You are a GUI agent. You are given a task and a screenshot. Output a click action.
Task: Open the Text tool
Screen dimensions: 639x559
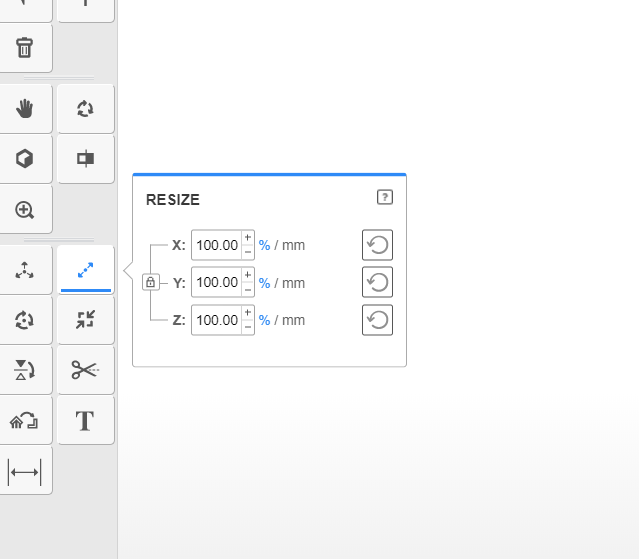86,420
